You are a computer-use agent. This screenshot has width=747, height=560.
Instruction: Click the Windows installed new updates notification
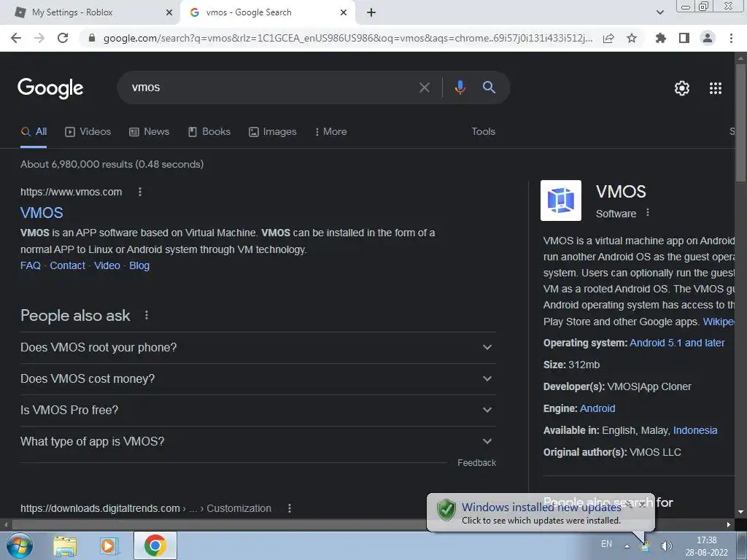tap(541, 513)
